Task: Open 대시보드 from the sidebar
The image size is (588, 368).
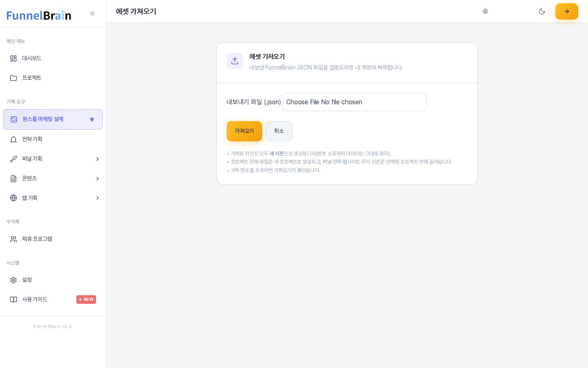Action: click(x=53, y=58)
